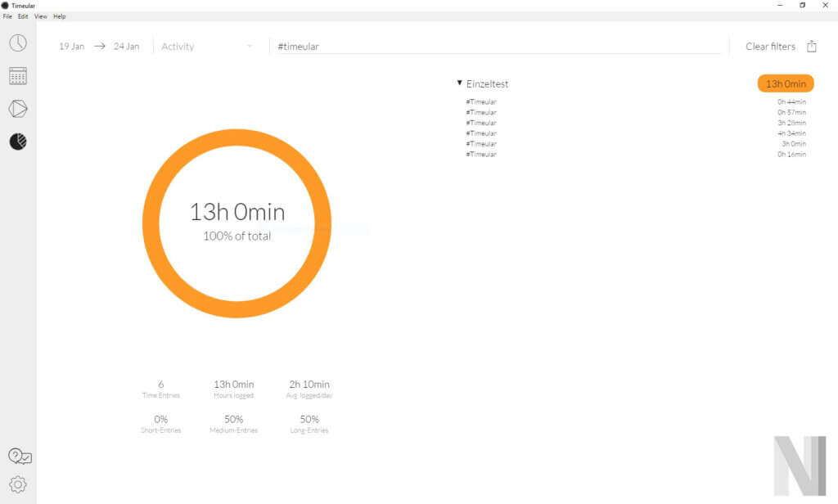Open the play-shaped activities icon in sidebar
The width and height of the screenshot is (838, 504).
tap(18, 109)
